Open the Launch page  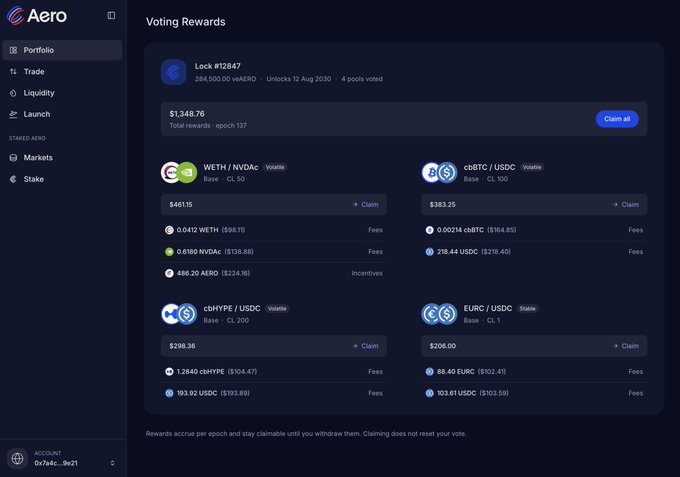tap(62, 114)
